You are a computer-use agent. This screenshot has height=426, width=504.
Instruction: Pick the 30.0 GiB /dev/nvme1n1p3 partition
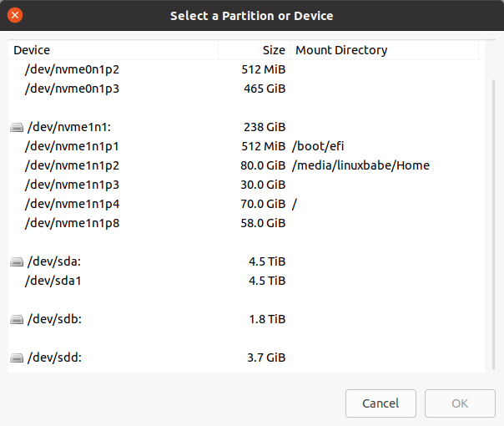(73, 185)
